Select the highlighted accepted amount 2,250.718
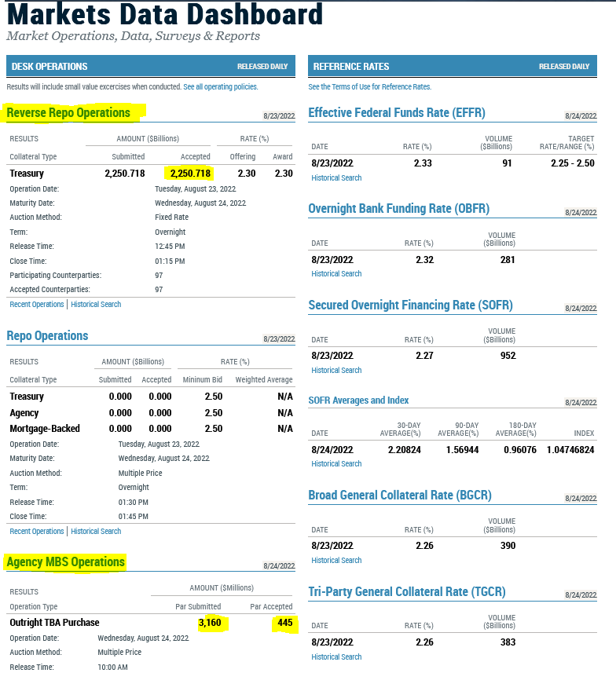Viewport: 616px width, 673px height. tap(190, 174)
